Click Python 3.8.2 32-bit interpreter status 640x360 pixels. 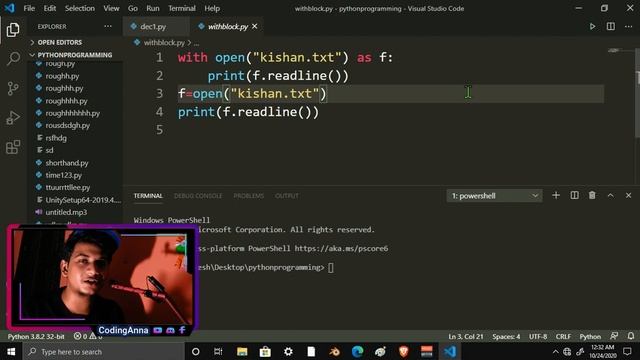tap(36, 336)
